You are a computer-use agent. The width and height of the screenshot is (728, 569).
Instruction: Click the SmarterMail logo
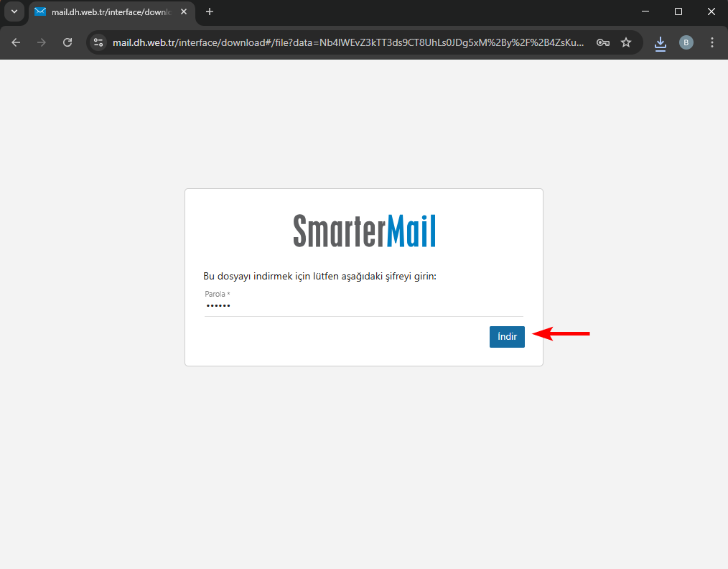point(364,231)
